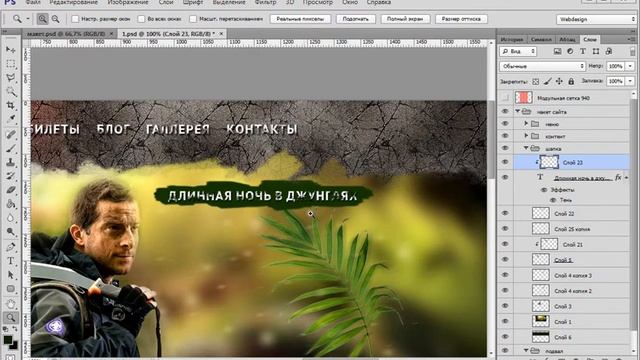640x360 pixels.
Task: Filter layers by shape layers icon
Action: pos(596,51)
